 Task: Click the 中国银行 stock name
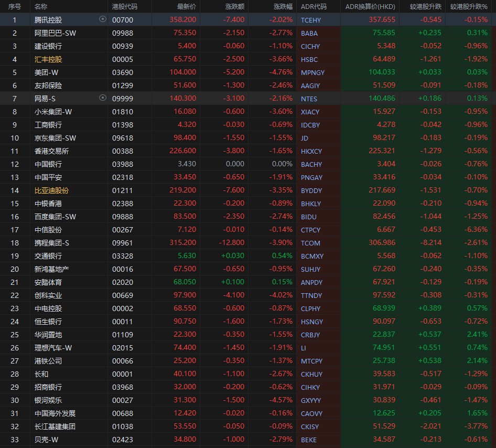(48, 164)
